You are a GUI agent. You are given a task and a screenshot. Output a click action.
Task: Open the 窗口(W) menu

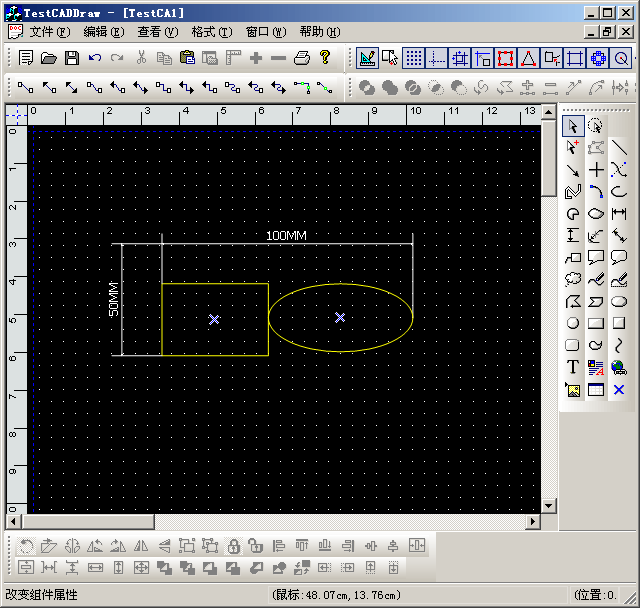click(x=265, y=32)
